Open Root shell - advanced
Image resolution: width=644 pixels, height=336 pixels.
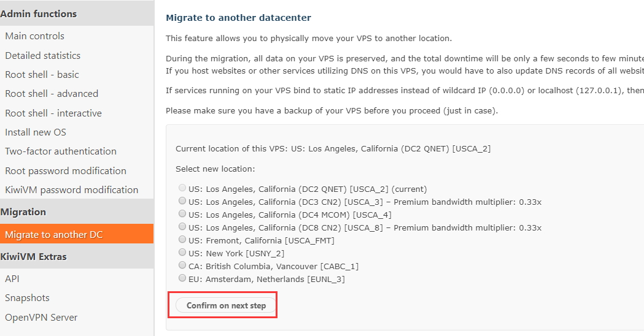pyautogui.click(x=52, y=94)
